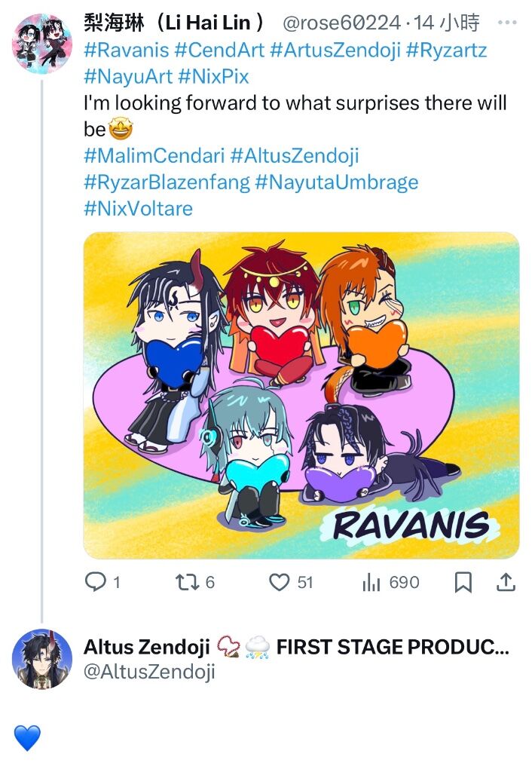Open view analytics bar chart icon

click(371, 583)
